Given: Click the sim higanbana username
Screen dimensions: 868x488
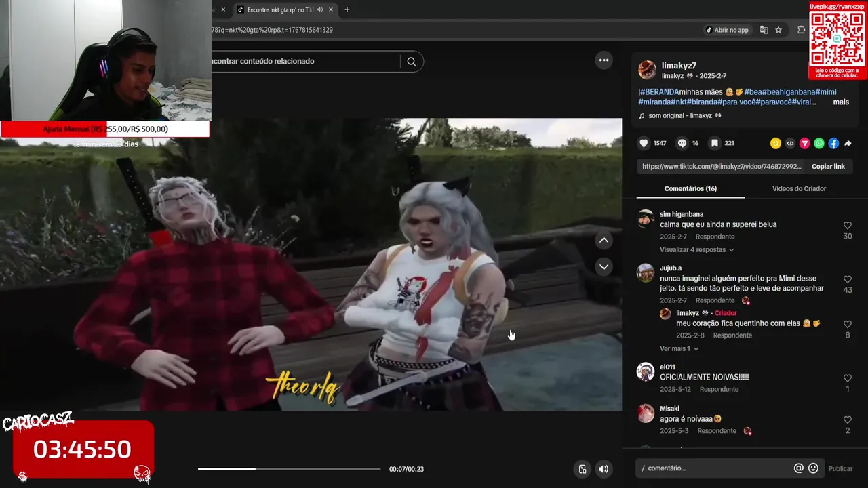Looking at the screenshot, I should pos(682,214).
